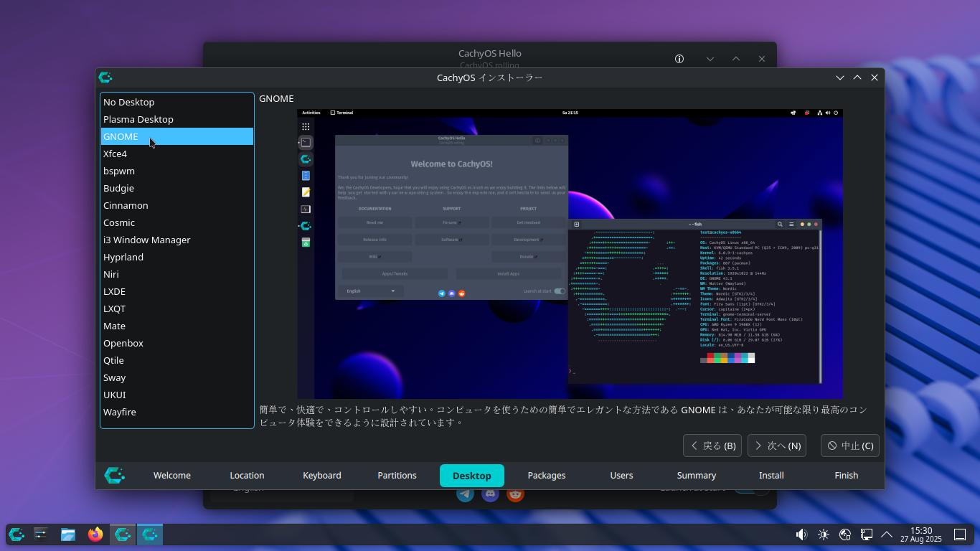Viewport: 980px width, 551px height.
Task: Choose Hyprland desktop environment
Action: pos(123,257)
